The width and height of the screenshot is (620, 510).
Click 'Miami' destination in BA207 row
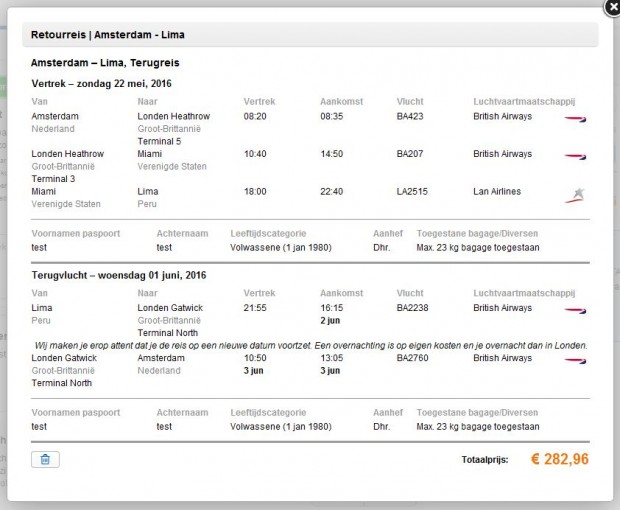[149, 154]
